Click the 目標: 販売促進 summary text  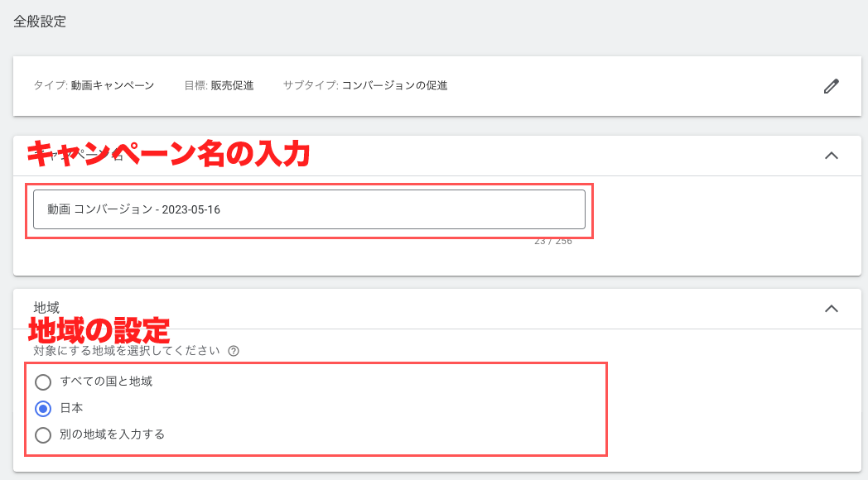(219, 85)
